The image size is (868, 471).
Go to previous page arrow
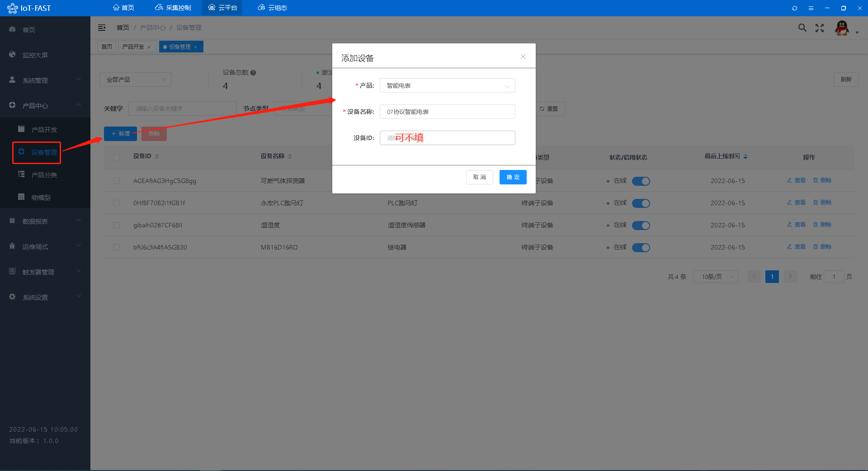[x=754, y=277]
